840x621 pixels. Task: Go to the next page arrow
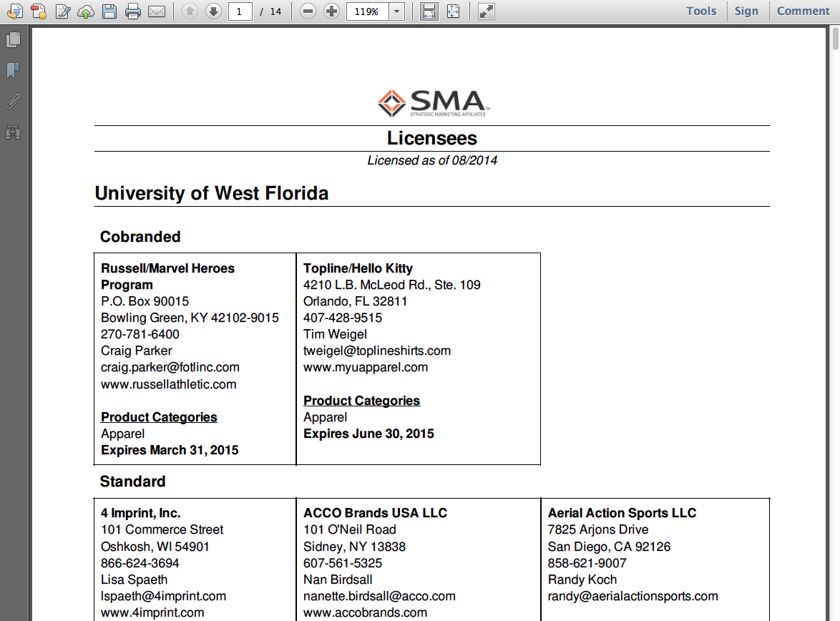[x=213, y=11]
